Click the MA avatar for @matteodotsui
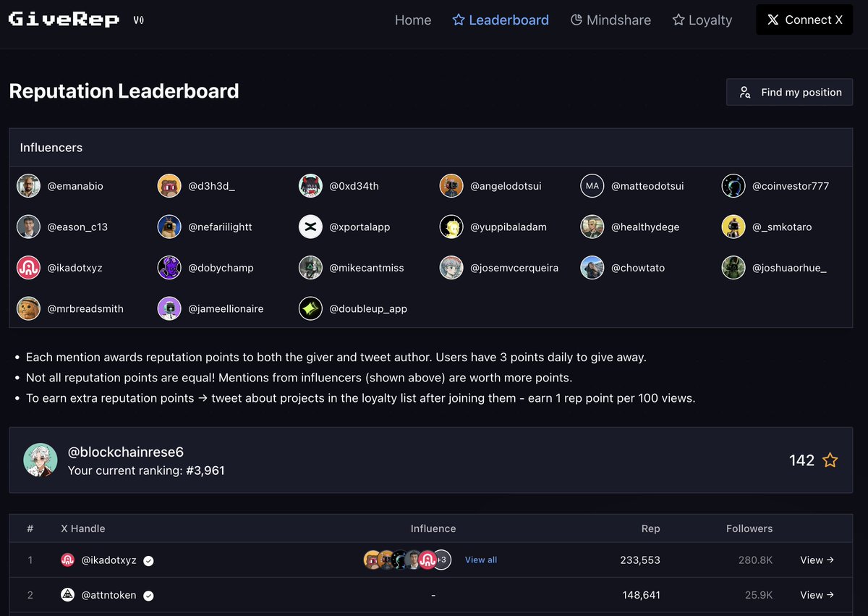This screenshot has height=616, width=868. point(592,186)
